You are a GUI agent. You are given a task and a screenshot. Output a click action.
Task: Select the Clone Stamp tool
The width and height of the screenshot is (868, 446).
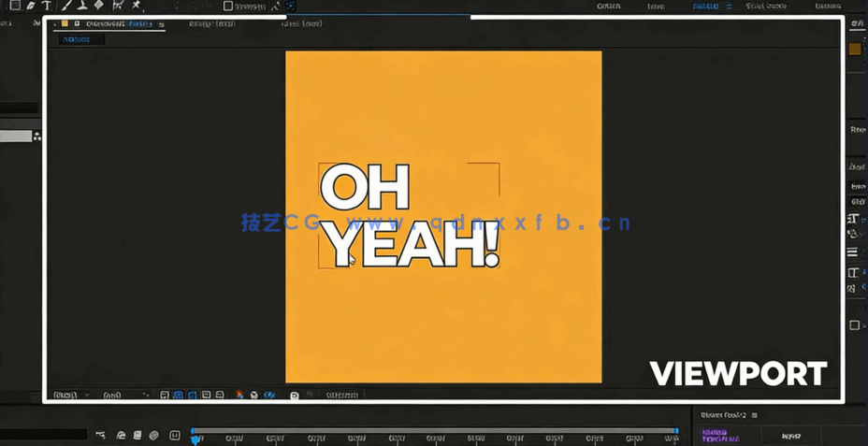pyautogui.click(x=82, y=6)
